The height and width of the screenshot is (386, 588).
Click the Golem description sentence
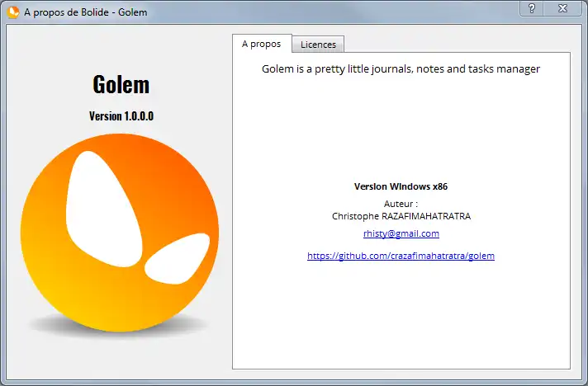coord(401,69)
